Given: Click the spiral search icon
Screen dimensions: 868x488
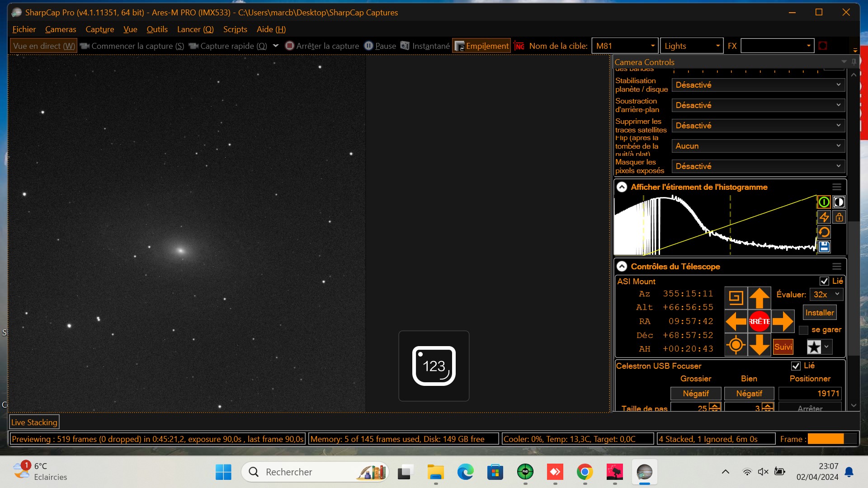Looking at the screenshot, I should [x=736, y=298].
